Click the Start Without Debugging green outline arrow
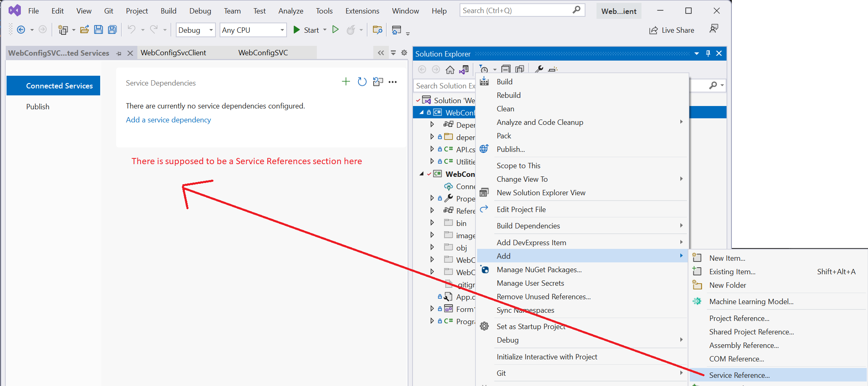 point(335,29)
